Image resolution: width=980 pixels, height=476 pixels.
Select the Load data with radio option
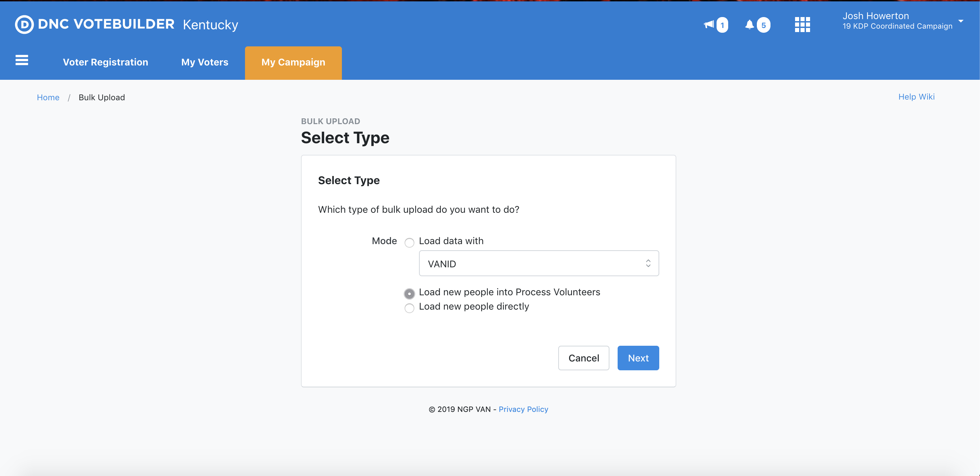coord(409,242)
